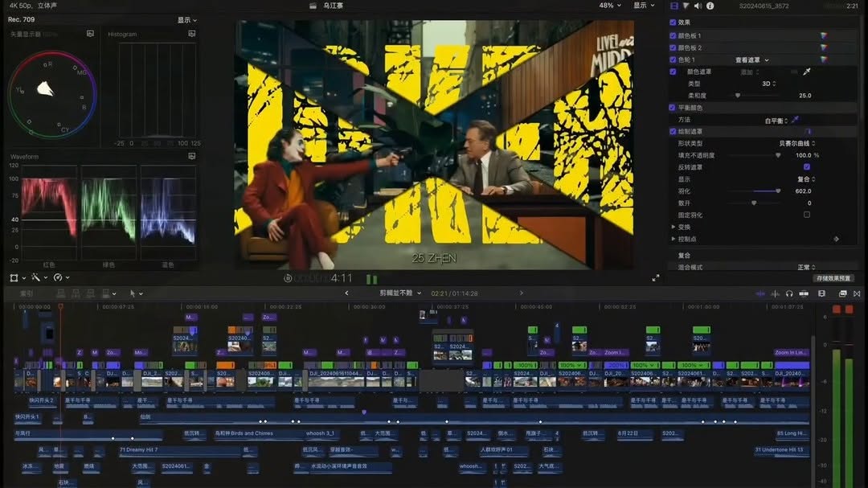This screenshot has width=868, height=488.
Task: Open the 类型 3D popup
Action: point(768,84)
